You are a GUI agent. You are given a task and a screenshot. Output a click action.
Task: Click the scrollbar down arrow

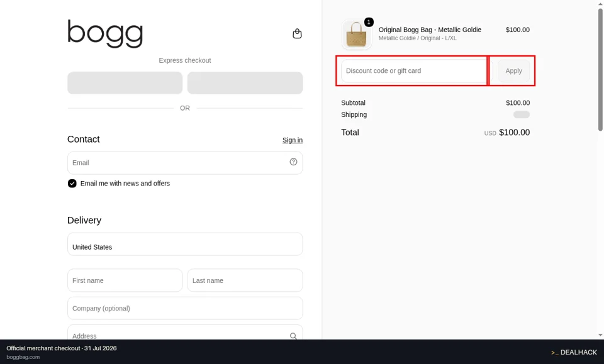coord(600,335)
